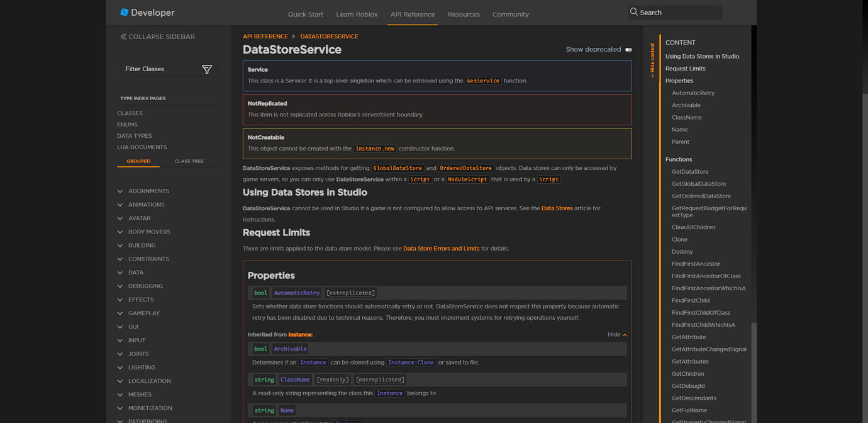
Task: Click the filter funnel icon beside Filter Classes
Action: coord(207,70)
